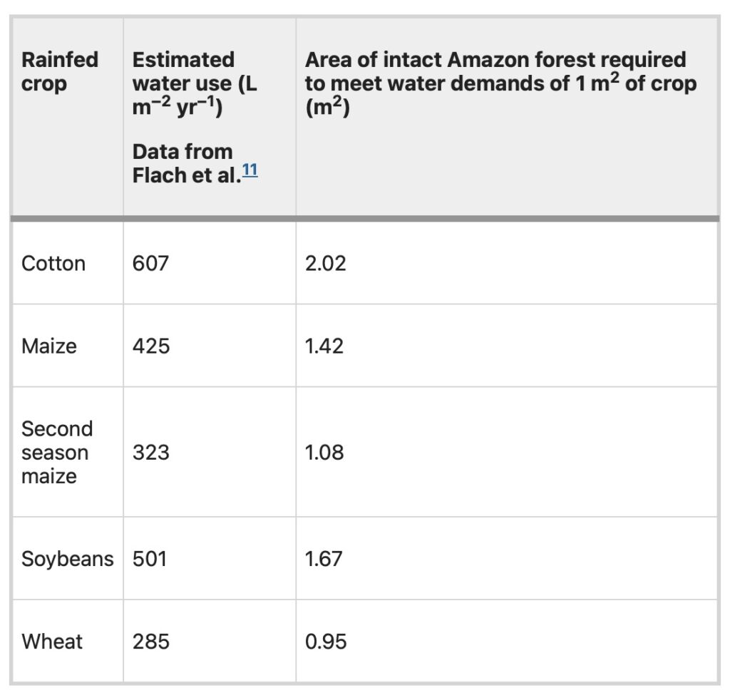Click the water use value 323
The image size is (730, 700).
151,453
